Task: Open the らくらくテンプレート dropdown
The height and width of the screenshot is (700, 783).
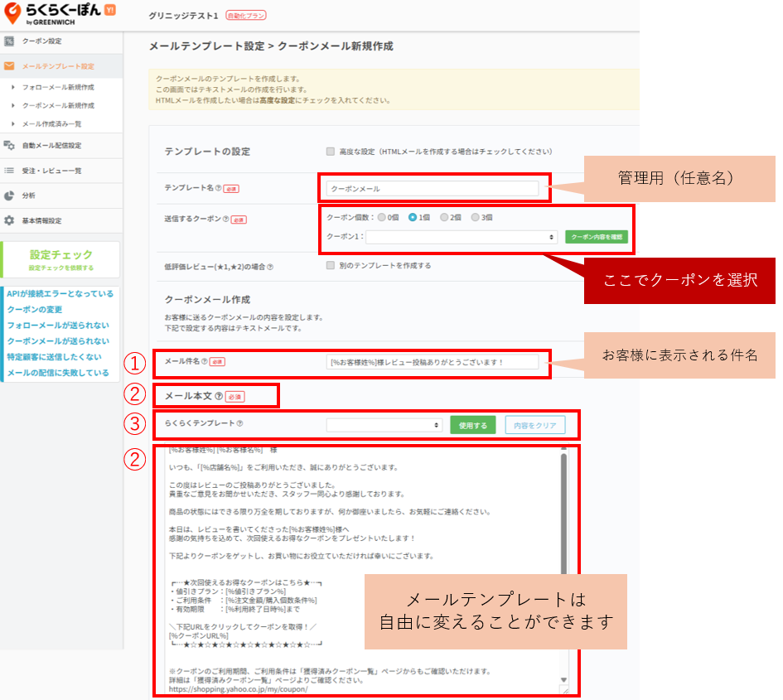Action: [x=384, y=425]
